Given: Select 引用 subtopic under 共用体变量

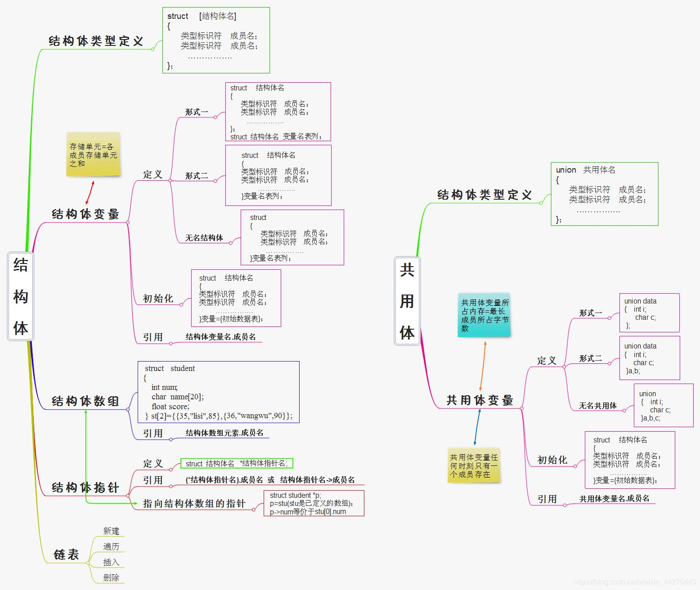Looking at the screenshot, I should tap(547, 499).
